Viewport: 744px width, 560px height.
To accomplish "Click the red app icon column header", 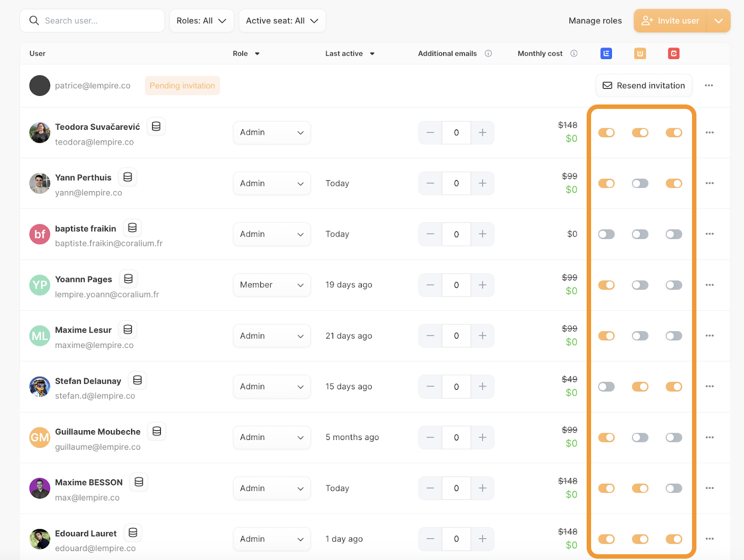I will (673, 53).
